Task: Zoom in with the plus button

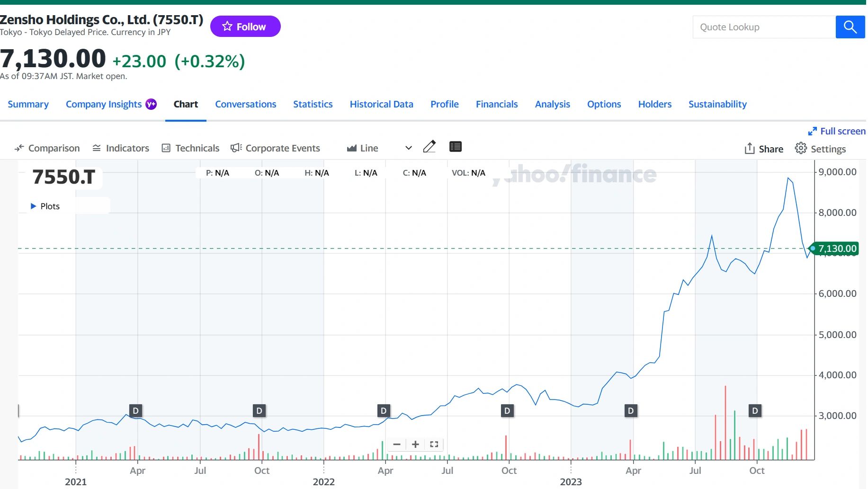Action: 415,444
